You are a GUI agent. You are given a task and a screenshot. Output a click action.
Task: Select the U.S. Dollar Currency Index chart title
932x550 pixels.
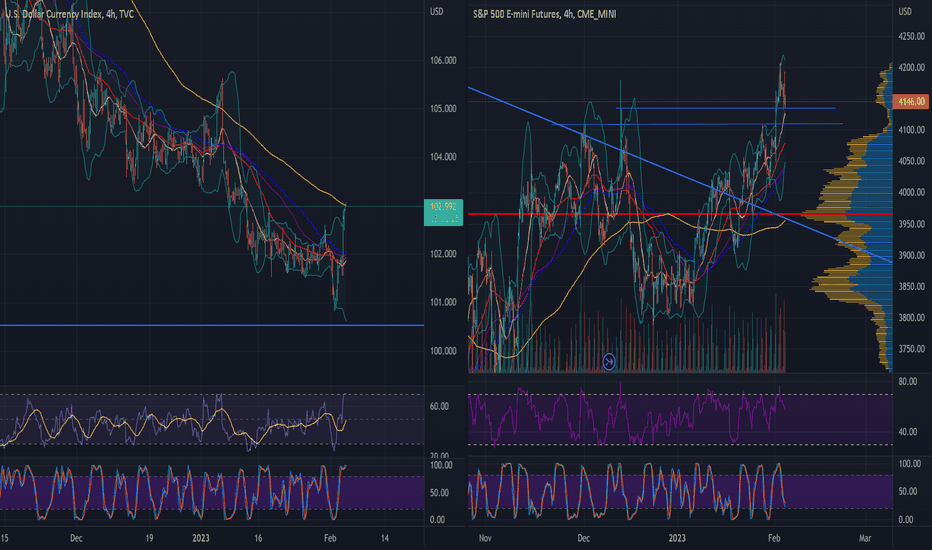[70, 14]
